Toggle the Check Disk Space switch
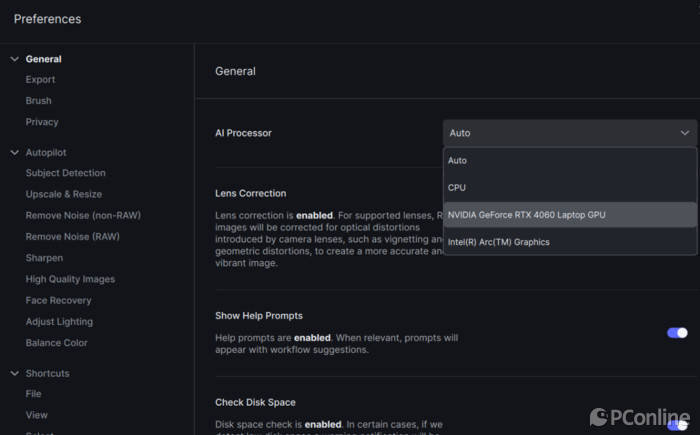Viewport: 700px width, 435px height. [677, 424]
